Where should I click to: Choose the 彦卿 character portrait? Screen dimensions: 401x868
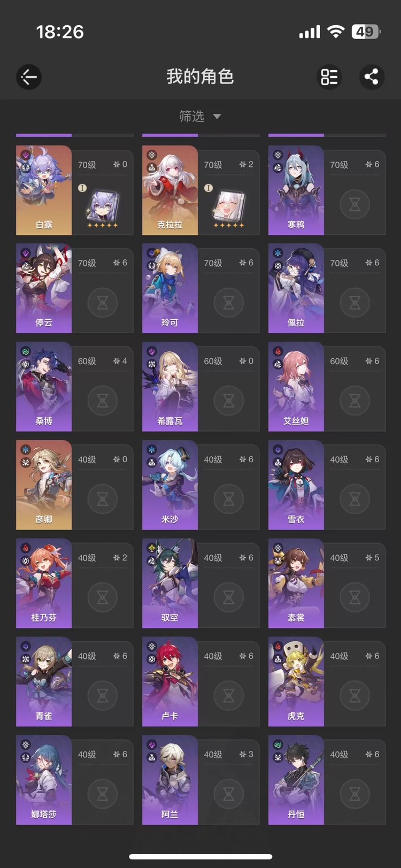tap(44, 485)
